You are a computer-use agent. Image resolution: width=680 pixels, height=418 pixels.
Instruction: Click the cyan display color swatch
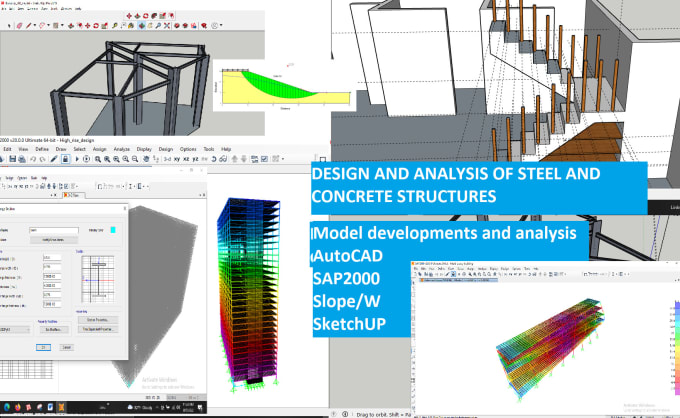click(x=113, y=230)
